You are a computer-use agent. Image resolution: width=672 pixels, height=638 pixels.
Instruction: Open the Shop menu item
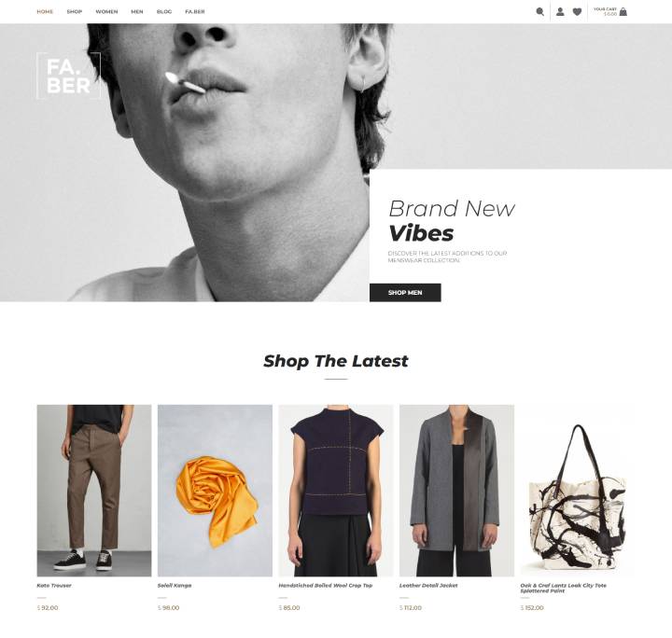coord(74,11)
